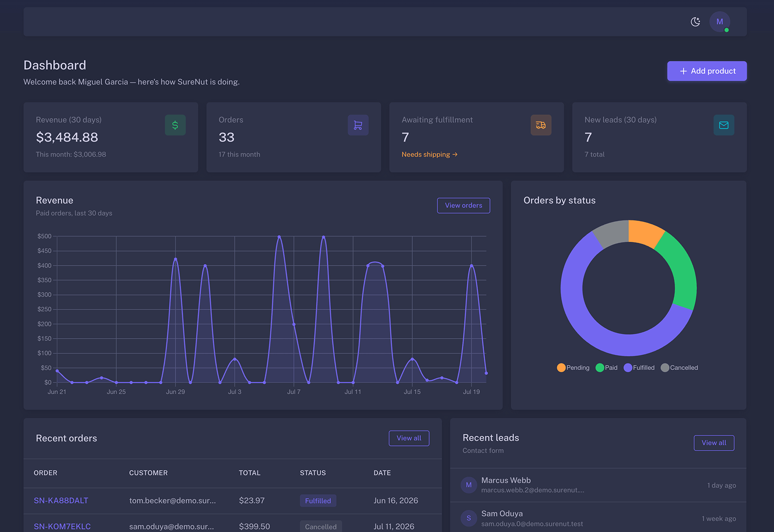Screen dimensions: 774x532
Task: Click Marcus Webb's M avatar
Action: [x=469, y=485]
